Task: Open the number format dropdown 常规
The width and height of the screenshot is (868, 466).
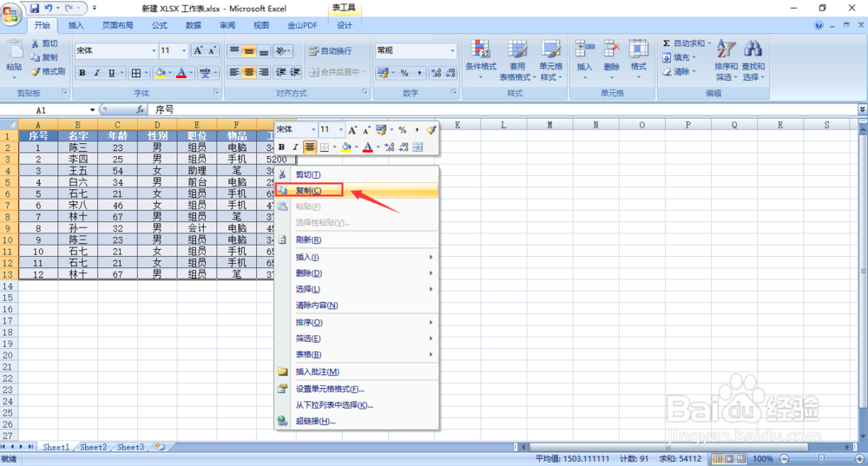Action: [452, 51]
